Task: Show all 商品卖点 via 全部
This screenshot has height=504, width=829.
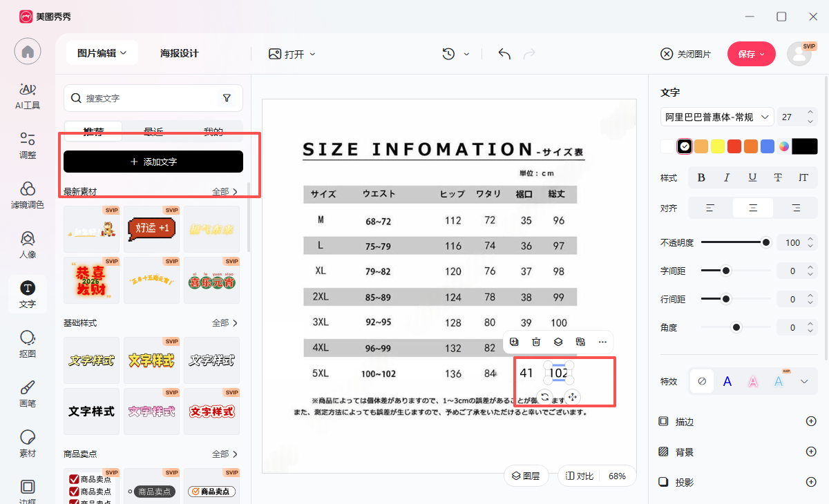Action: tap(225, 454)
